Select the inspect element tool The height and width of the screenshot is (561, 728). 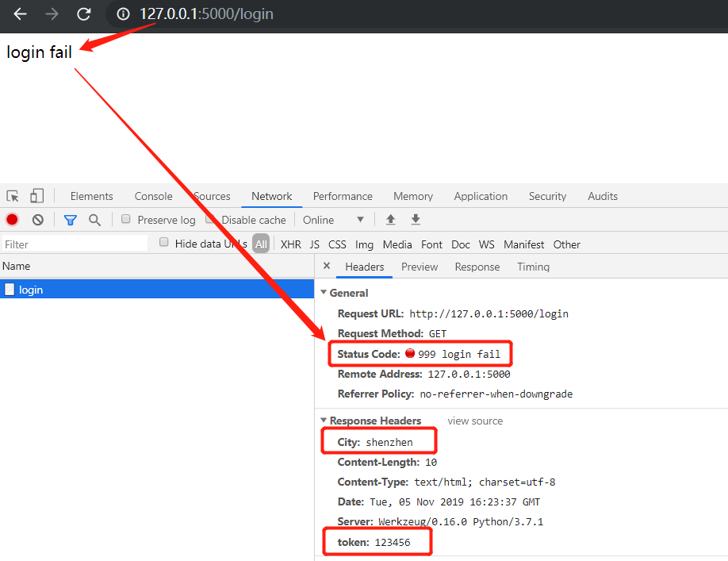(11, 195)
